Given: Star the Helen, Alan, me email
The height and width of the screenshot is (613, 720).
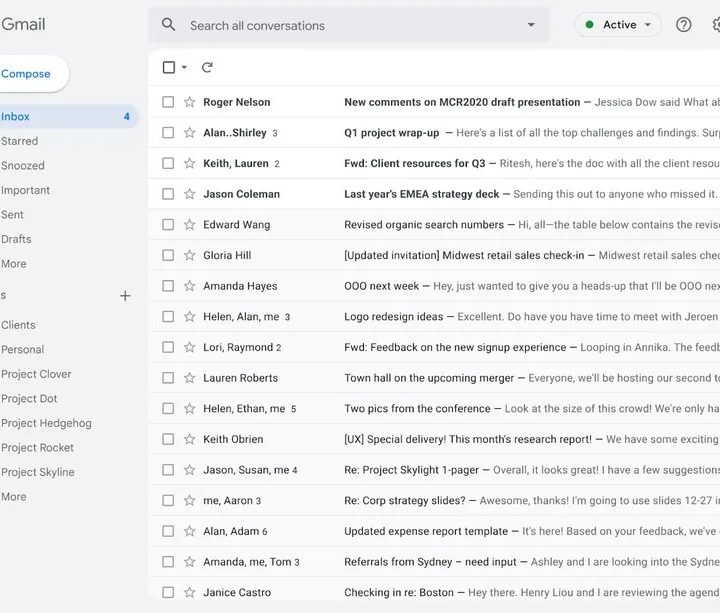Looking at the screenshot, I should pos(190,316).
